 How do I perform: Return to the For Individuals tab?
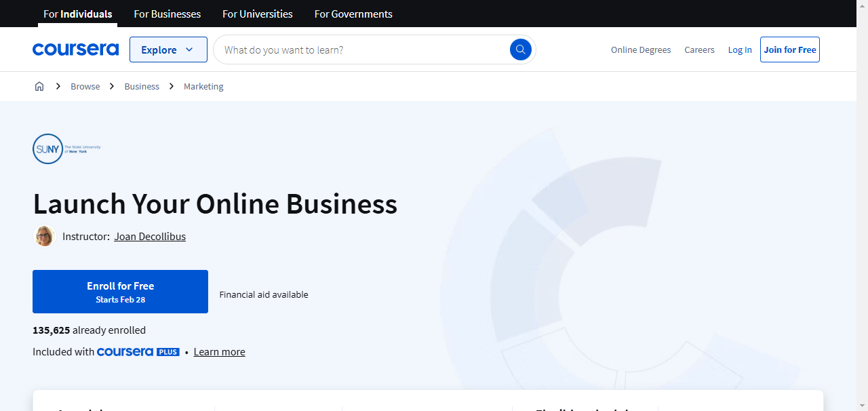click(77, 14)
